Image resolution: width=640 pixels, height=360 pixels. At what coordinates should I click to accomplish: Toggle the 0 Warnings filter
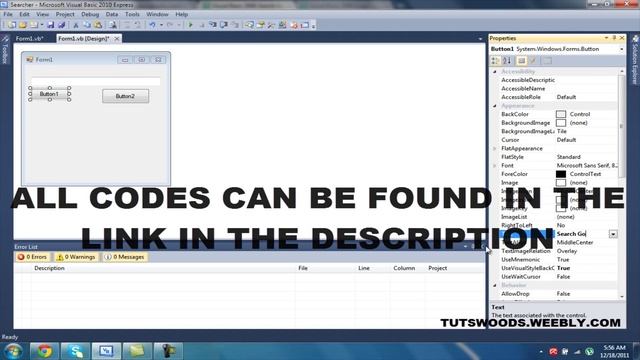pyautogui.click(x=76, y=257)
